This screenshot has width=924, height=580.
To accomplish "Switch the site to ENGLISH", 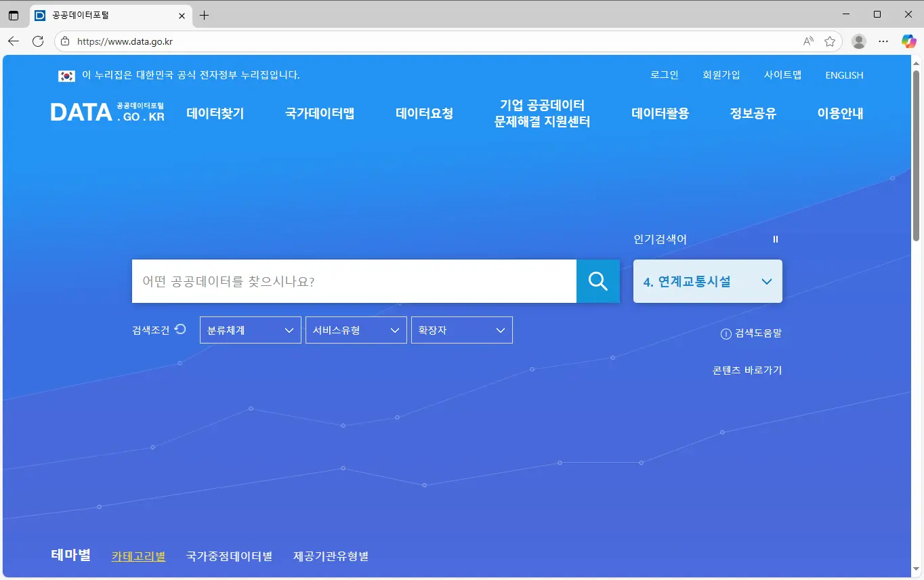I will (x=844, y=75).
